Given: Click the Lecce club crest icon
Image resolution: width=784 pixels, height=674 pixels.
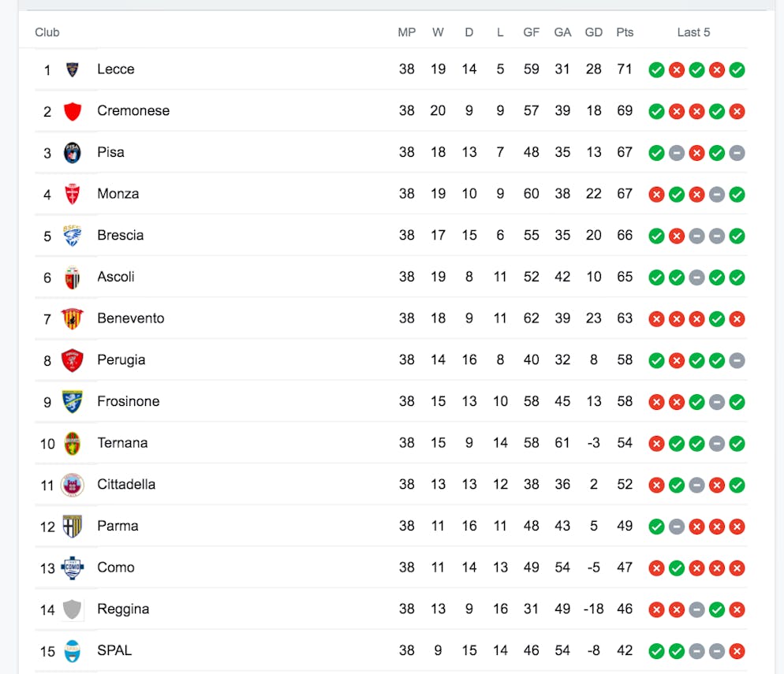Looking at the screenshot, I should 73,69.
